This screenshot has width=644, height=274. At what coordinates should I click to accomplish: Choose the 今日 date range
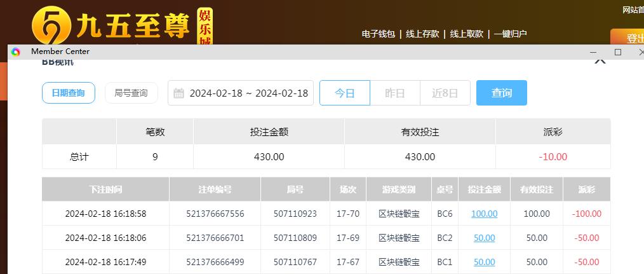point(345,93)
